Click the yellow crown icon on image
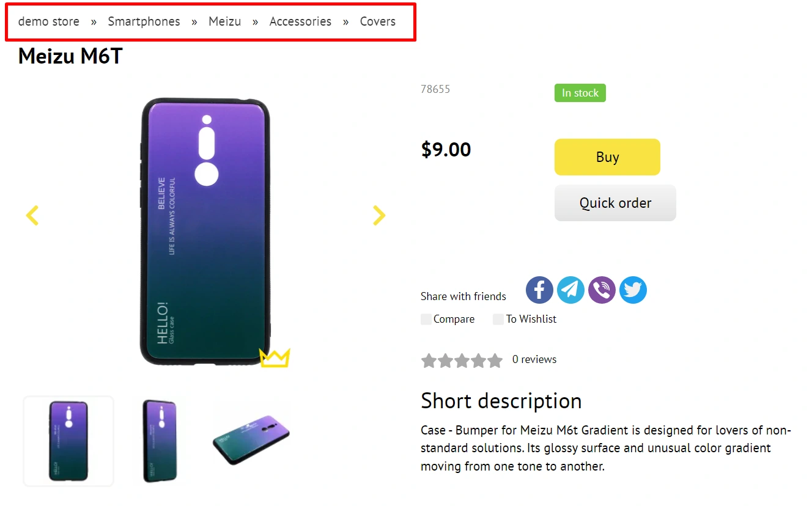812x506 pixels. tap(275, 358)
